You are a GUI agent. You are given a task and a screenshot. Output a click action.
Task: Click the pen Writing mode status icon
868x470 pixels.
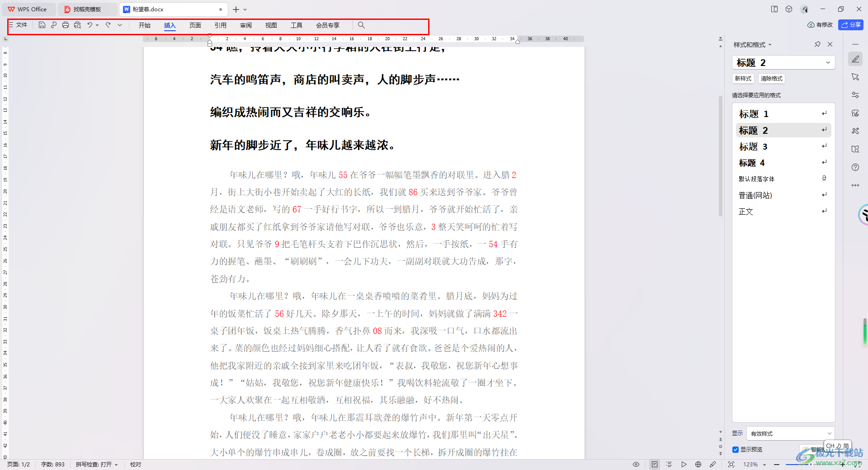point(713,465)
